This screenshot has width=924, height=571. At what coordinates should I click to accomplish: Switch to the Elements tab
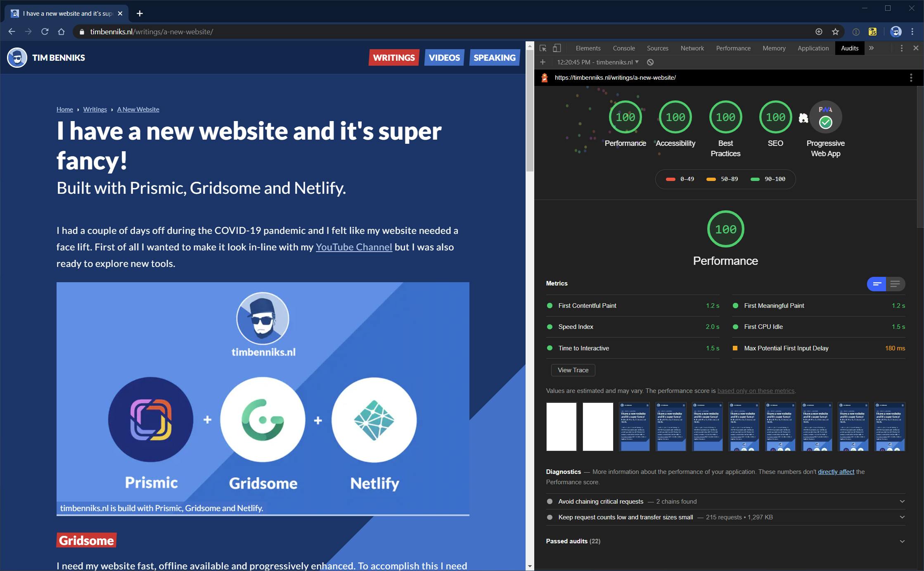588,48
